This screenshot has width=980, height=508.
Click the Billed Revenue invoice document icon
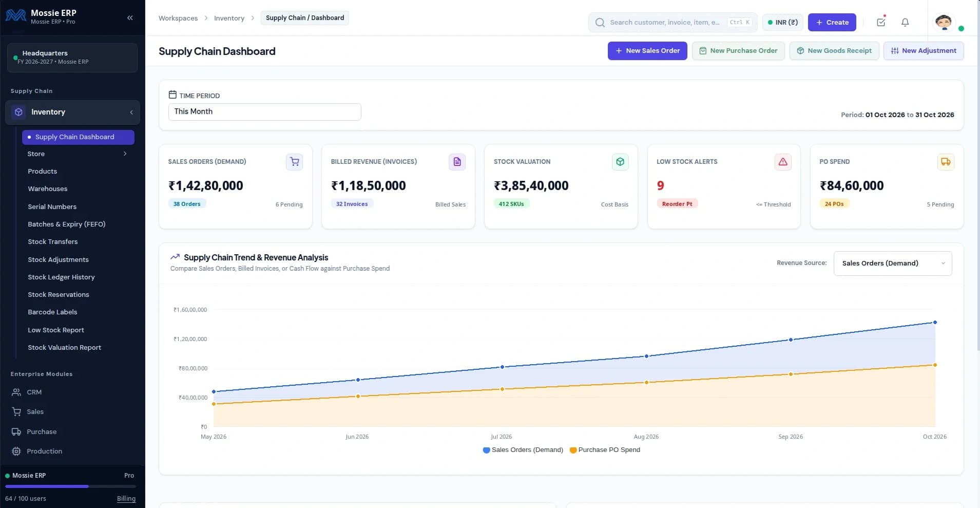[457, 162]
